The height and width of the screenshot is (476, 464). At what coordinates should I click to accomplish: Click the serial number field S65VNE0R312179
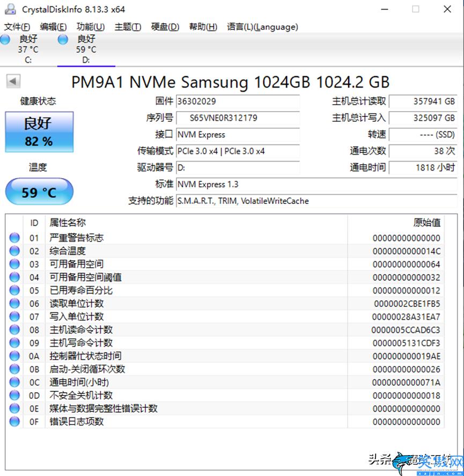238,118
